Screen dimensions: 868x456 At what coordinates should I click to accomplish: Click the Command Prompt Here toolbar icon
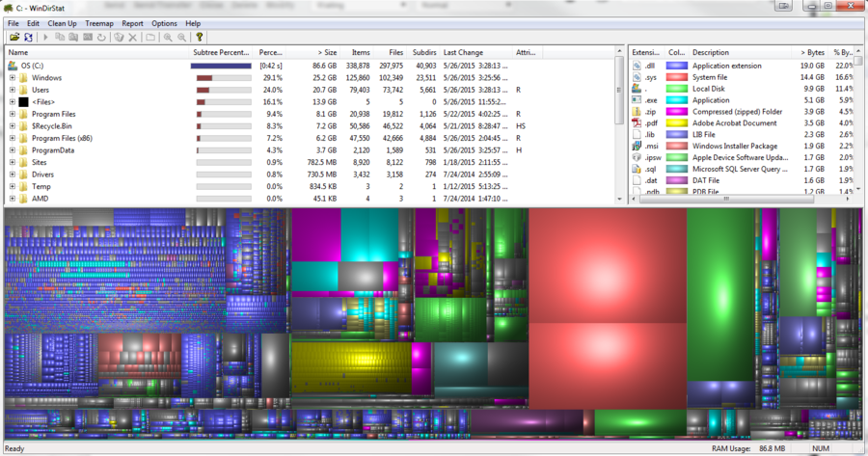(88, 38)
